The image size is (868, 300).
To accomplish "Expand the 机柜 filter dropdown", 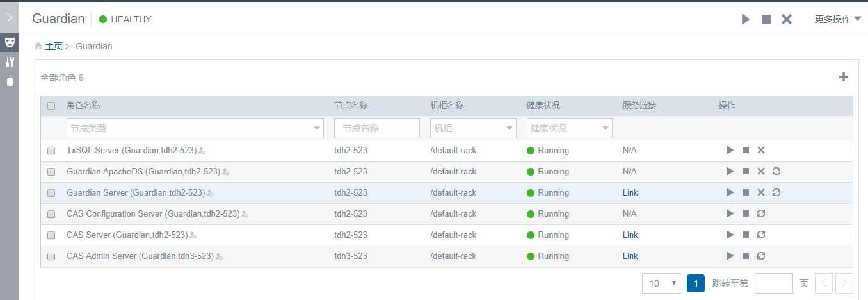I will [x=473, y=128].
